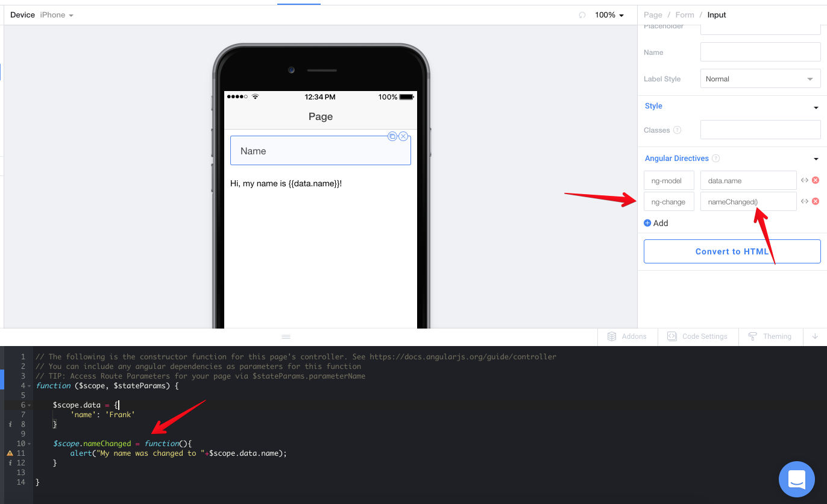Open the Label Style Normal dropdown
827x504 pixels.
(760, 79)
